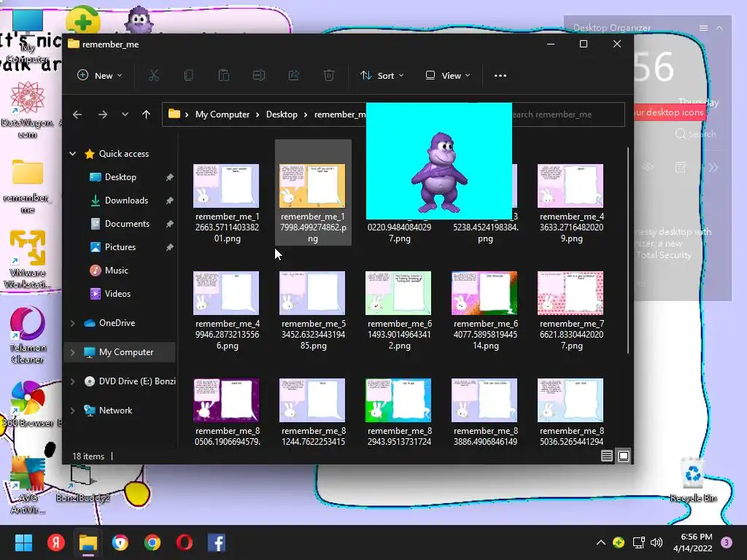Select remember_me_43633 png thumbnail
This screenshot has width=747, height=560.
click(570, 186)
